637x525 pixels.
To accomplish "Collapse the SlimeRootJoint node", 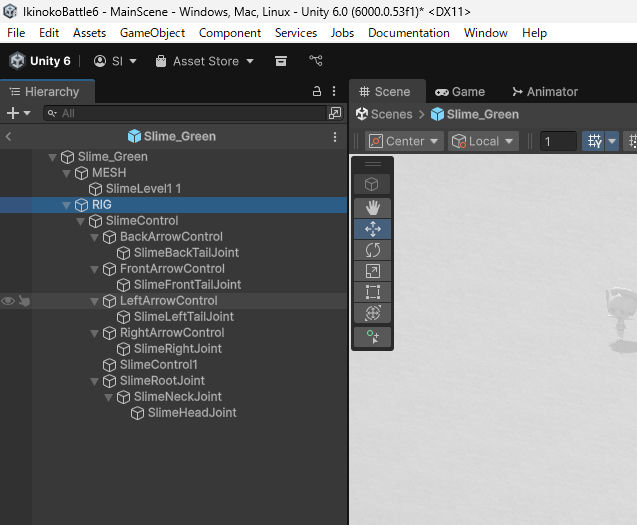I will coord(95,381).
